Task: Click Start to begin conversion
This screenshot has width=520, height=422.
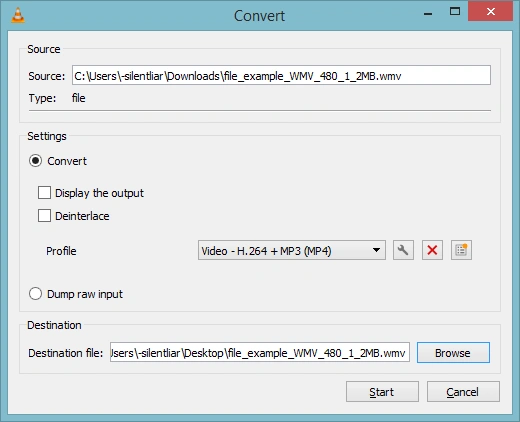Action: [x=382, y=392]
